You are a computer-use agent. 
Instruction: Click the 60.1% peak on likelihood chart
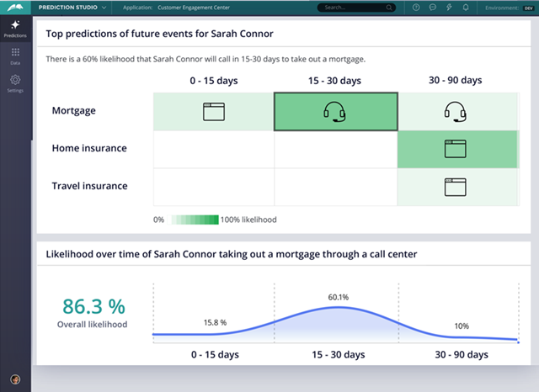(338, 307)
